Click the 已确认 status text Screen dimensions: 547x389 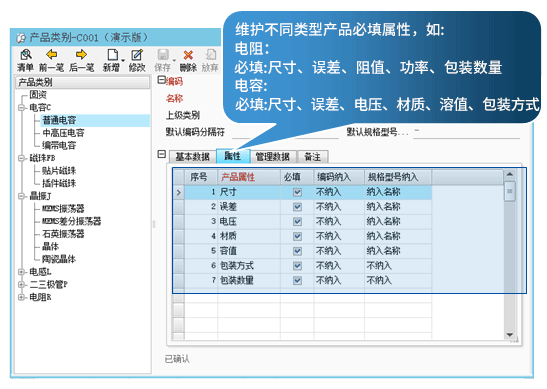tap(177, 359)
